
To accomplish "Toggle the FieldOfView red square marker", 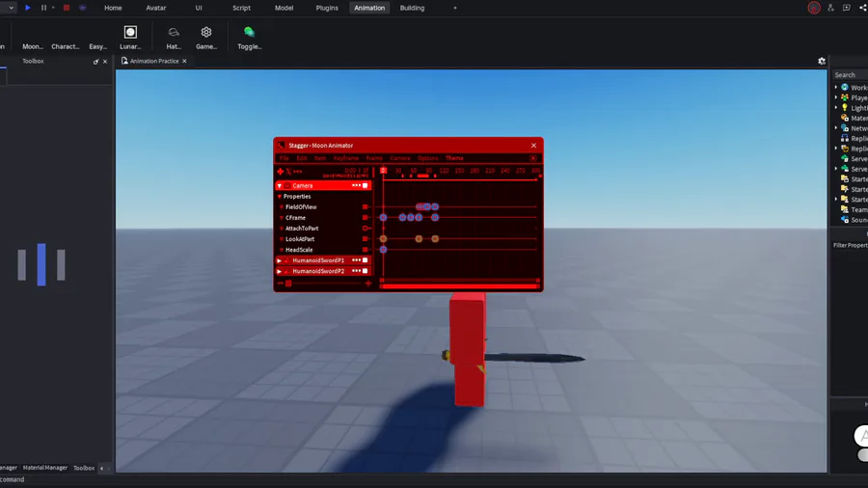I will tap(365, 207).
